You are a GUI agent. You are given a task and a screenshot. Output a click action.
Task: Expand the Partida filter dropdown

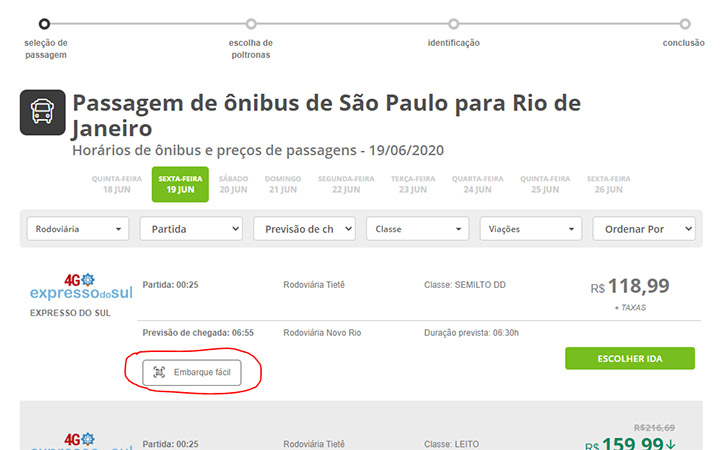pos(191,229)
